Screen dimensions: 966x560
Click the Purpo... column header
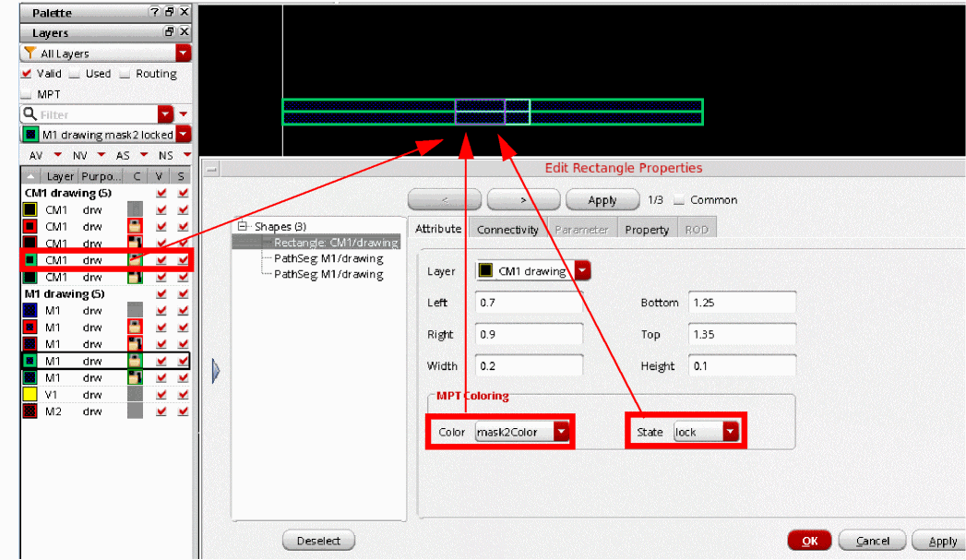(101, 176)
